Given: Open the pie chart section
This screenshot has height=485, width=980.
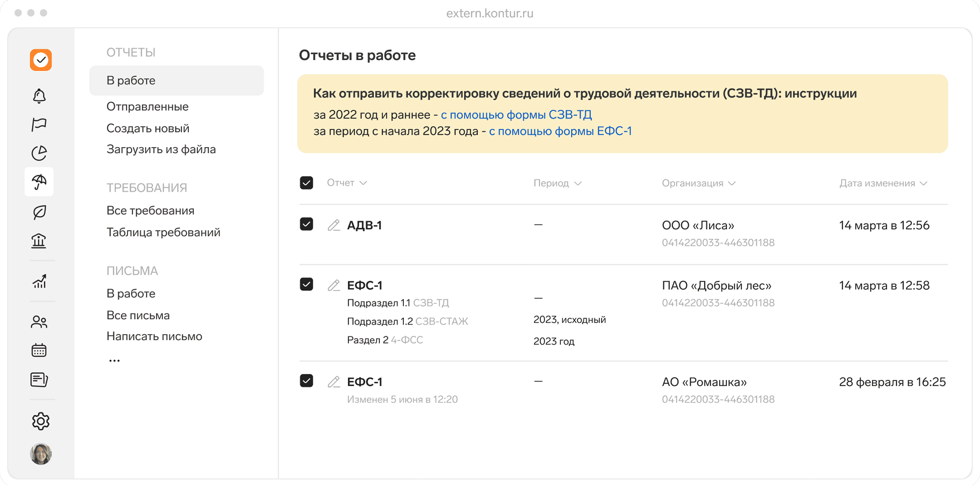Looking at the screenshot, I should coord(40,153).
